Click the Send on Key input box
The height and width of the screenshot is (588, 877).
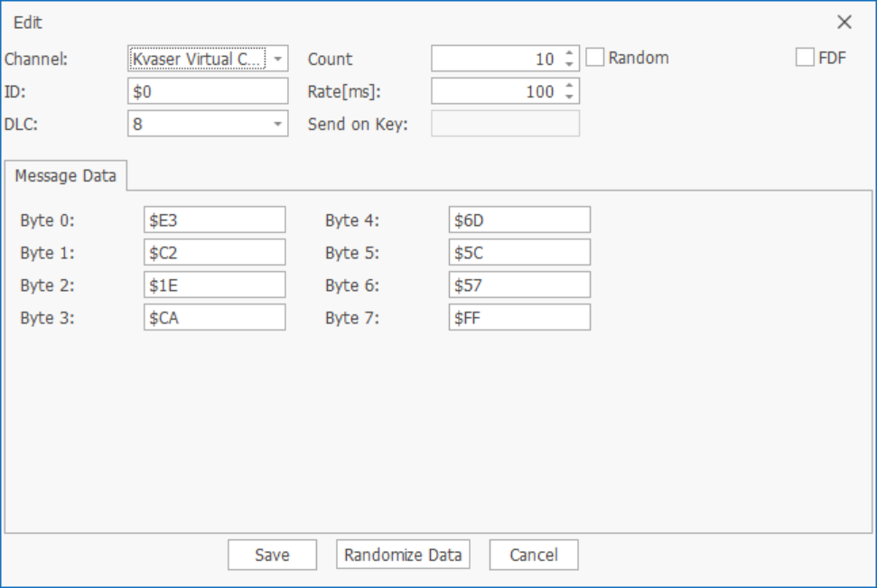click(505, 124)
